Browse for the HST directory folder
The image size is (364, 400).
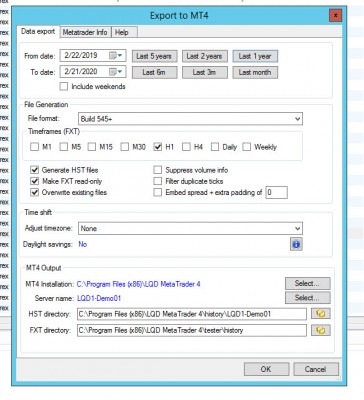click(x=321, y=314)
